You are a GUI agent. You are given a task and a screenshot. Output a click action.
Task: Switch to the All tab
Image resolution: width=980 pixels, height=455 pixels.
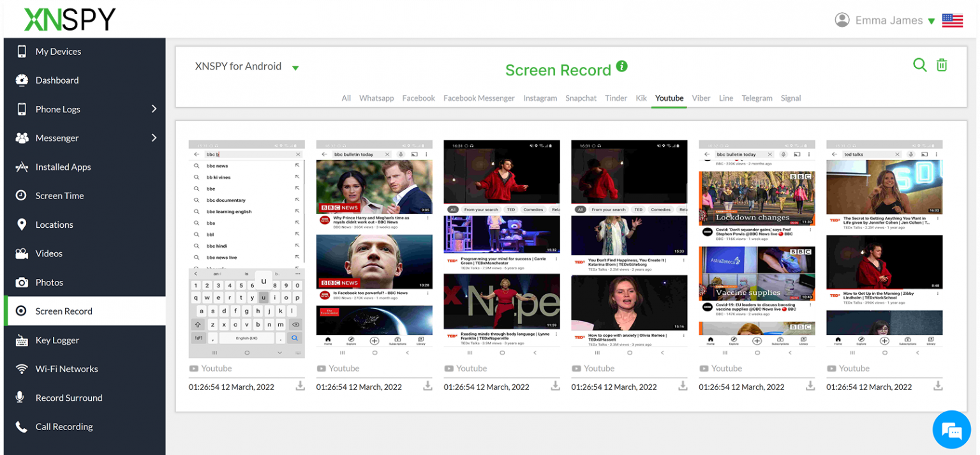click(x=346, y=98)
